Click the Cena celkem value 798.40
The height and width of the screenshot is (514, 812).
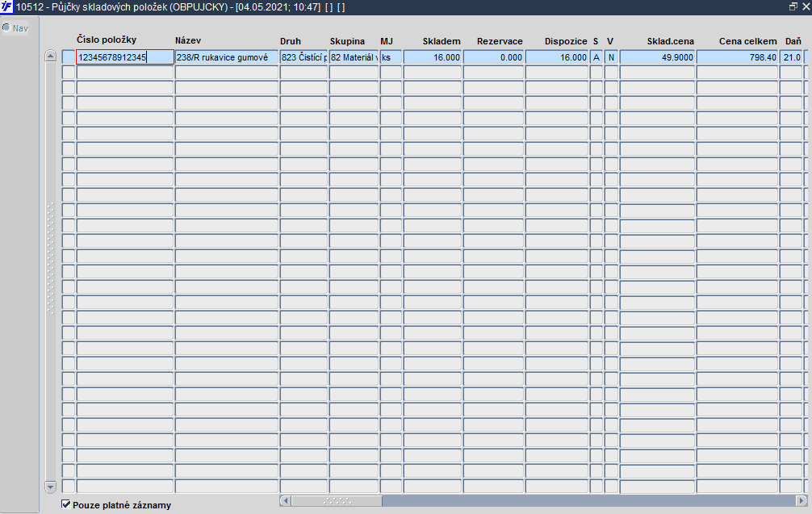click(737, 57)
